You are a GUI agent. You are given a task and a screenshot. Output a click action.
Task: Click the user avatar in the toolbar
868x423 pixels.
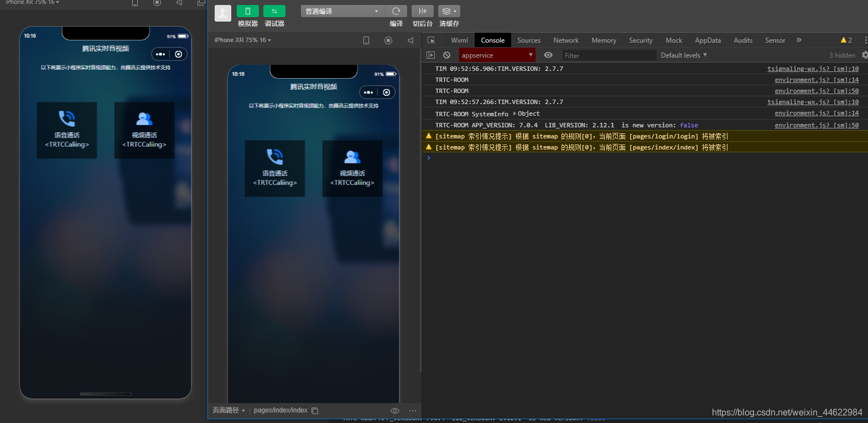click(223, 13)
